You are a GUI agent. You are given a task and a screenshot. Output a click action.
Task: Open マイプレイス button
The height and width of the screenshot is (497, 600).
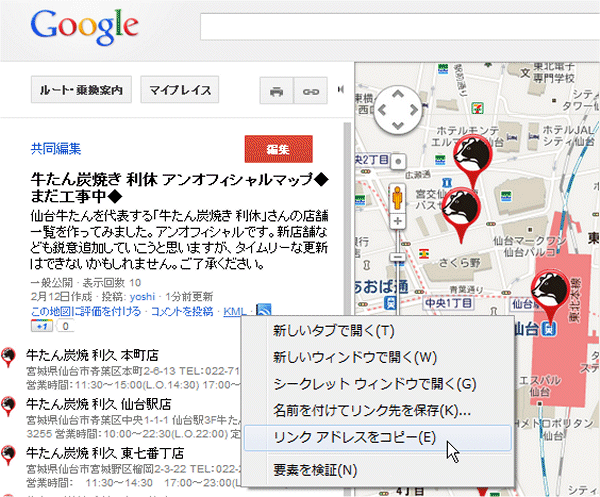[x=180, y=90]
